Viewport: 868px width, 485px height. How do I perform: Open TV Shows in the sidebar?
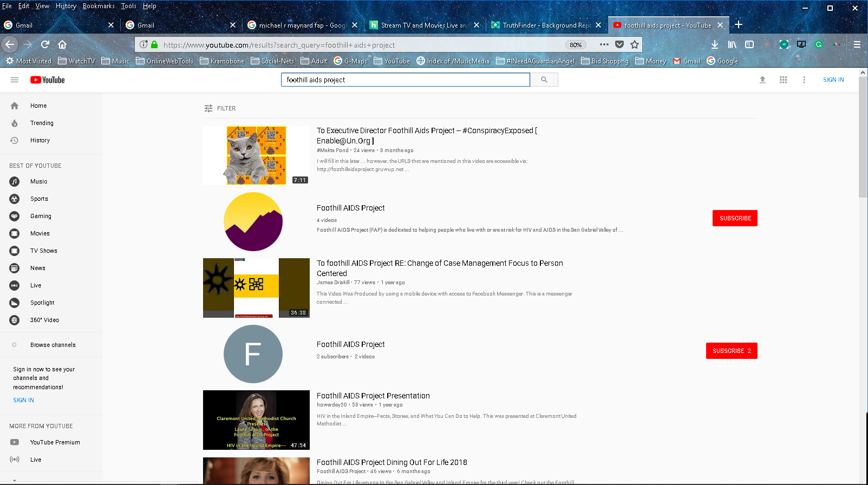coord(43,251)
